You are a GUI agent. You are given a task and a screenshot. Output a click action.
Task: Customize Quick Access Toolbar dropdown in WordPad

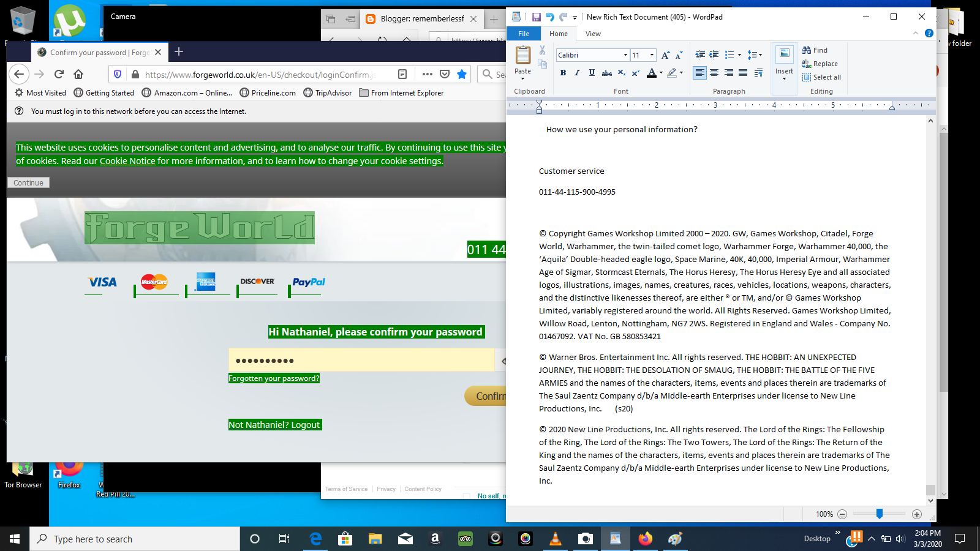pyautogui.click(x=575, y=17)
